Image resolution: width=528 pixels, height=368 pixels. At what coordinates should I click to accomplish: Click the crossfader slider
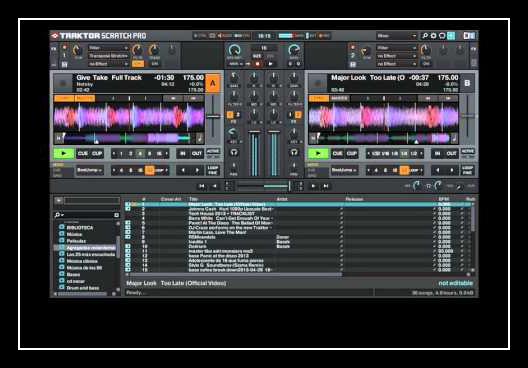point(263,186)
